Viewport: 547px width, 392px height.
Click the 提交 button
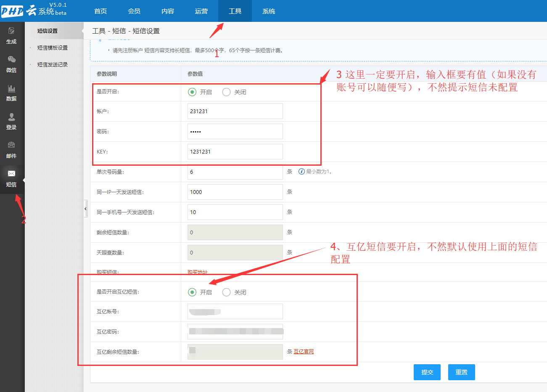tap(427, 372)
